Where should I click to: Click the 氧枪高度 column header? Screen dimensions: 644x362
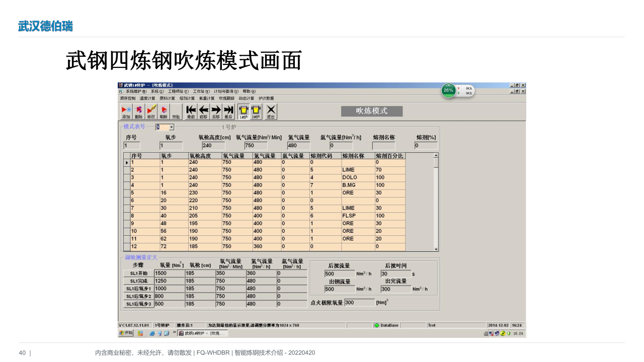tap(205, 156)
